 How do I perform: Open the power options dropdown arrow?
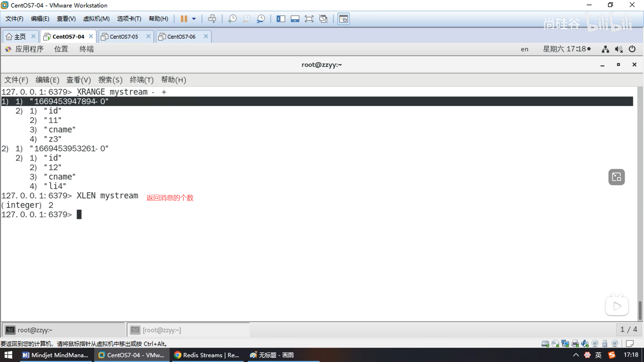click(194, 19)
